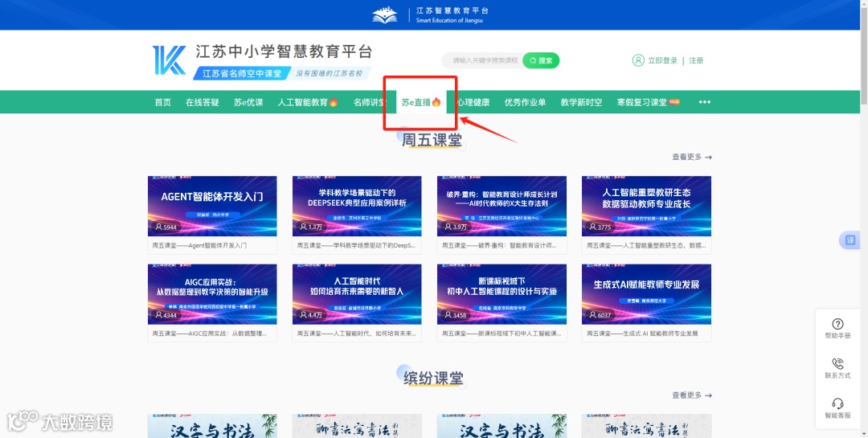The height and width of the screenshot is (438, 868).
Task: Click caption 周五课堂——新课标视域下初中人工智能课...
Action: 501,334
